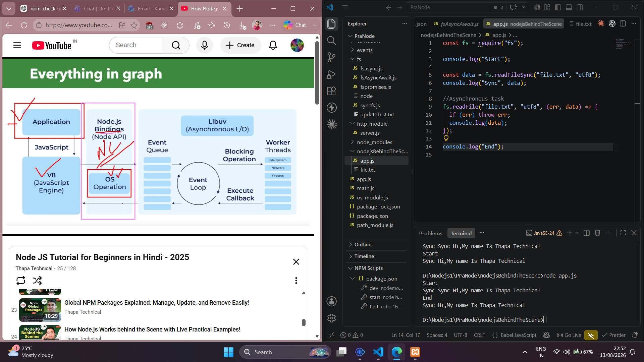
Task: Kill terminal with the trash icon
Action: coord(597,233)
